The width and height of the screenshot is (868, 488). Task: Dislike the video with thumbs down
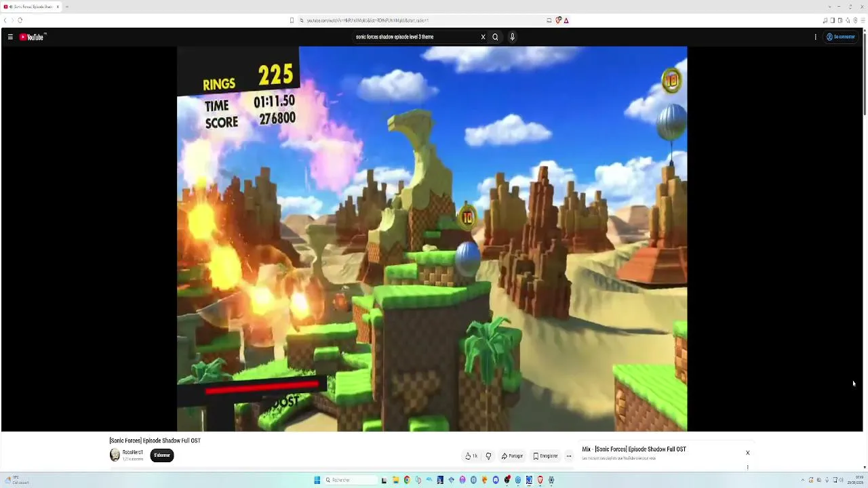point(488,456)
